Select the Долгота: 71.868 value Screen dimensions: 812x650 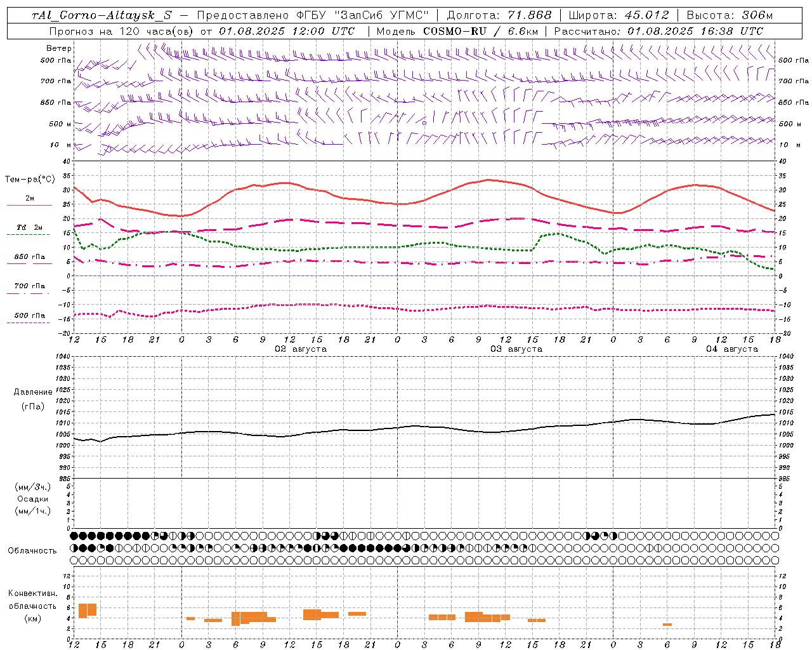pos(499,15)
